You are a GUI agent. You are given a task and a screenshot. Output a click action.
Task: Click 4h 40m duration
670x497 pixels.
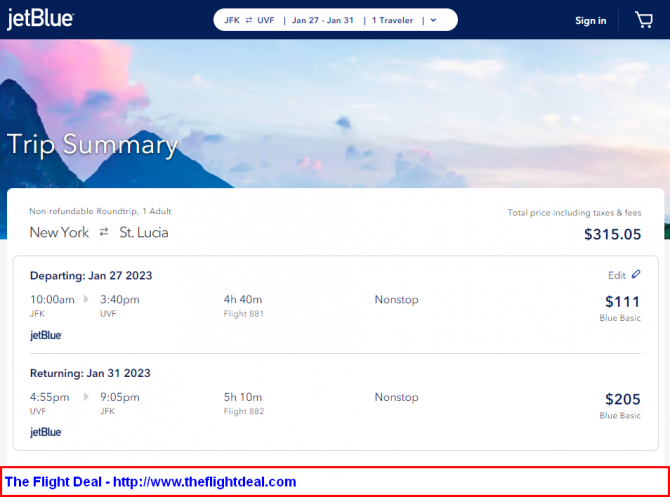(x=243, y=300)
